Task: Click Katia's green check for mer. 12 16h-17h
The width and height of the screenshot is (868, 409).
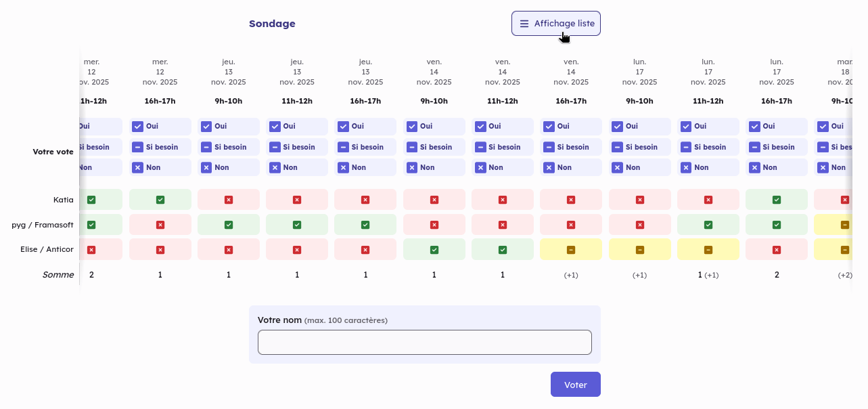Action: point(160,200)
